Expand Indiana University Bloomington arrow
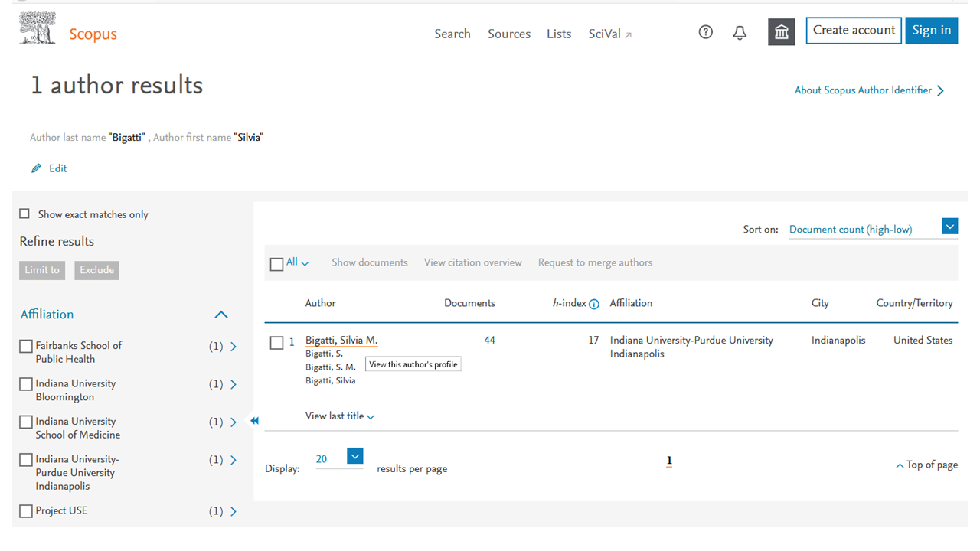Screen dimensions: 980x551 234,384
